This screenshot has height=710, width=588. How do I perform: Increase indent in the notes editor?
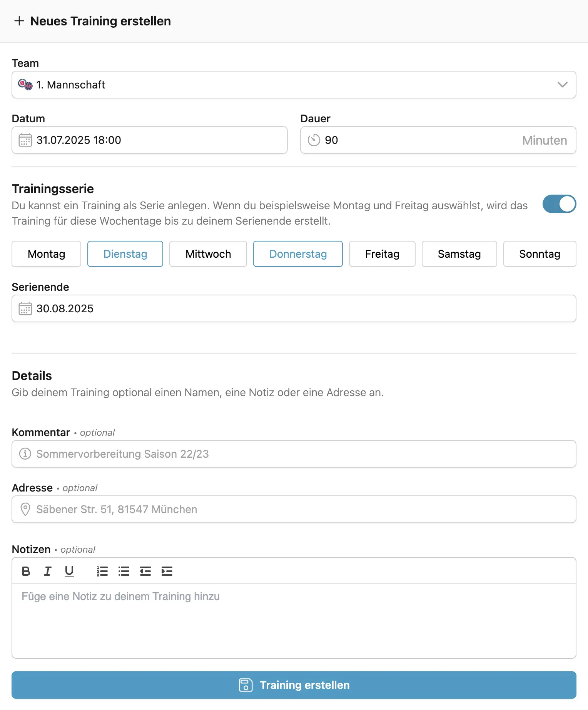pyautogui.click(x=167, y=571)
